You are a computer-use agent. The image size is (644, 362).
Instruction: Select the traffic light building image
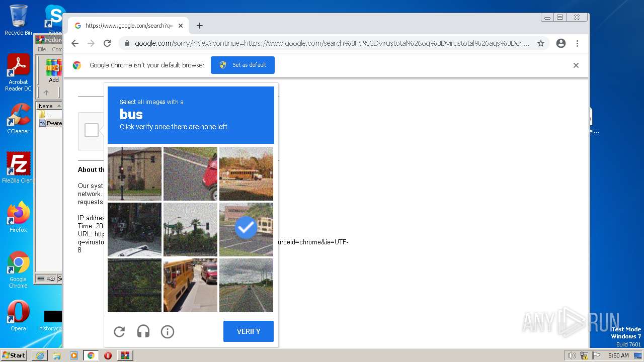click(x=134, y=173)
